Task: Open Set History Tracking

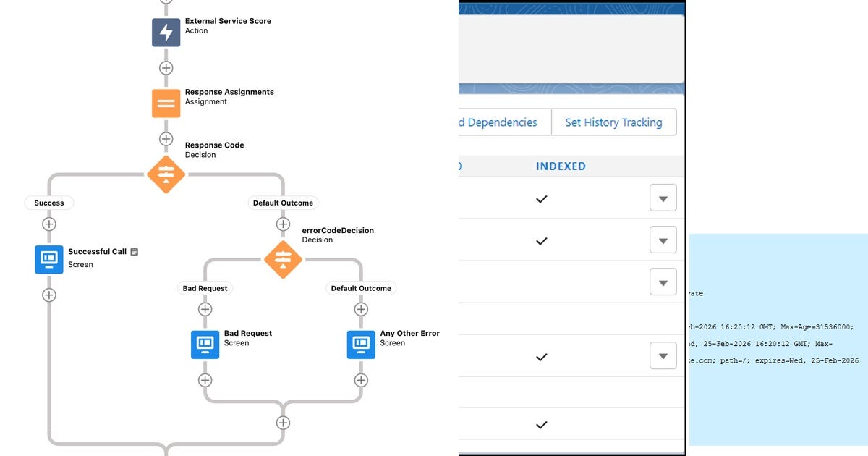Action: click(x=614, y=122)
